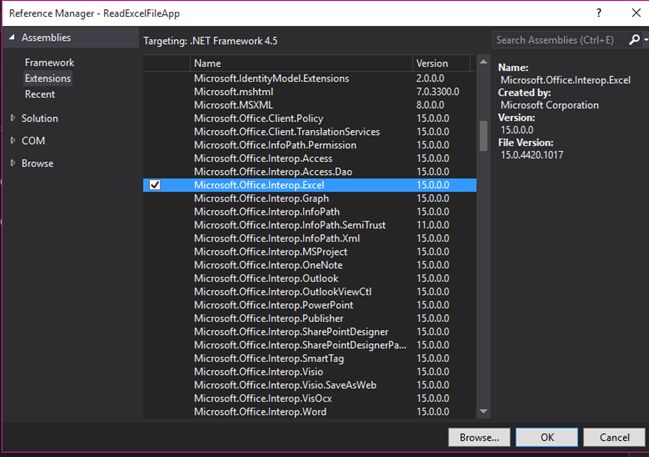Screen dimensions: 649x457
Task: Click the list scrollbar up arrow
Action: click(483, 62)
